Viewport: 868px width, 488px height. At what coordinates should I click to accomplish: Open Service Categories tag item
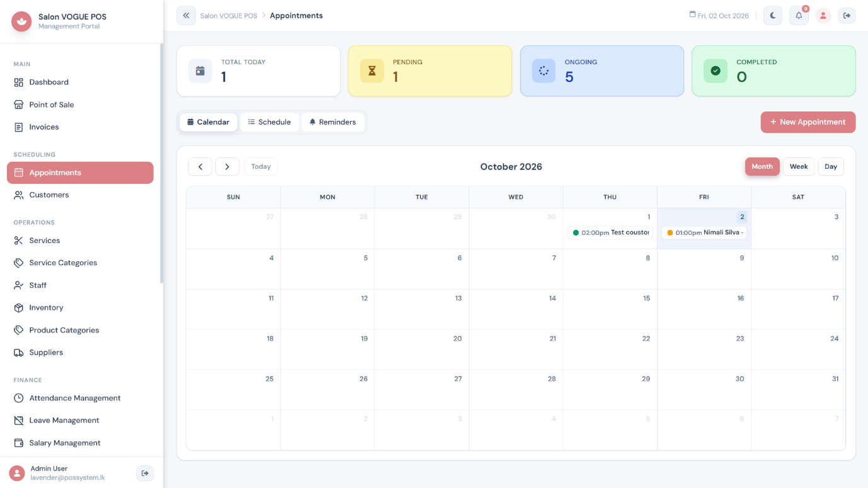coord(80,263)
